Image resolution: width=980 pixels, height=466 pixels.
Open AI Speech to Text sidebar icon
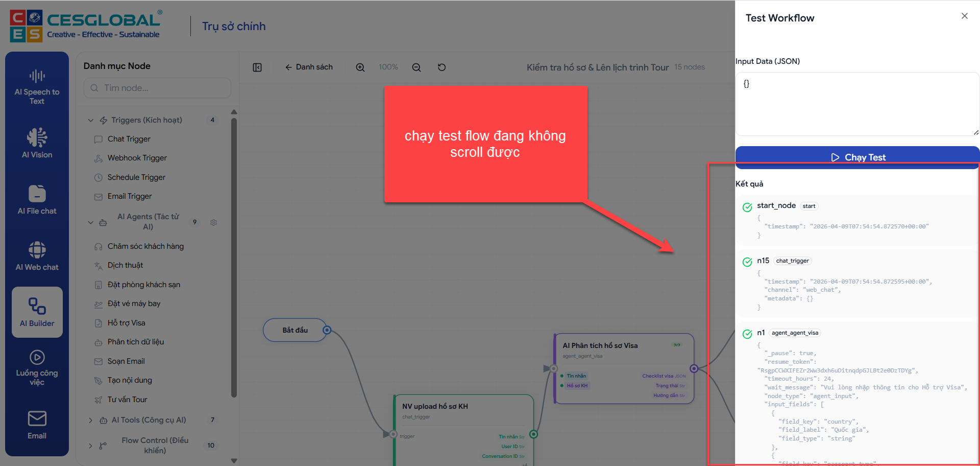(x=37, y=86)
